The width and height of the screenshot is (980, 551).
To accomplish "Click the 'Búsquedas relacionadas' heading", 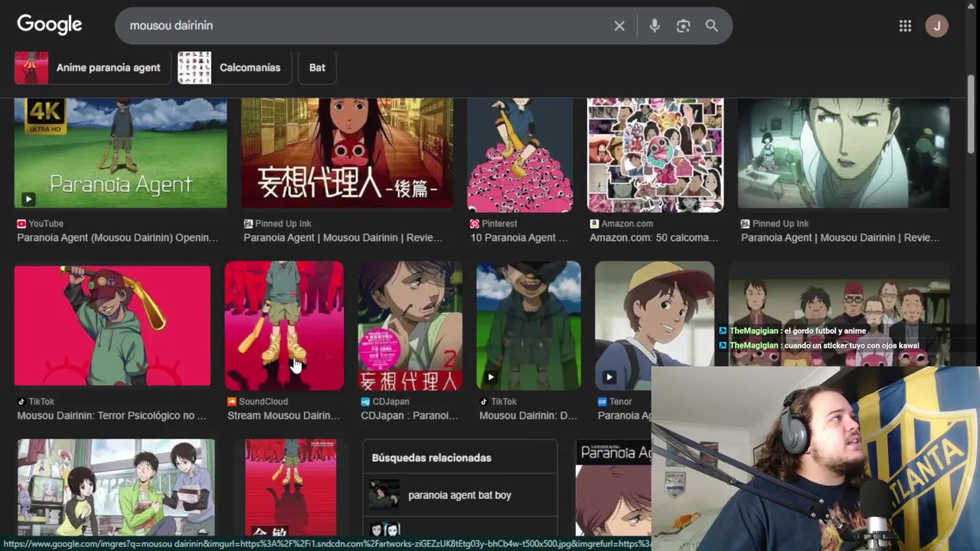I will pos(432,458).
